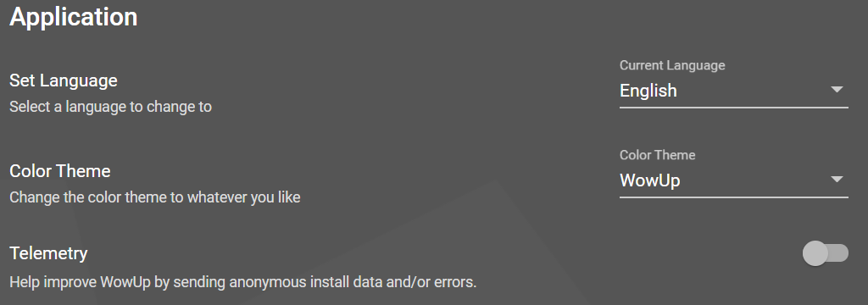Click the small 'Color Theme' field label
Image resolution: width=868 pixels, height=305 pixels.
pos(657,155)
